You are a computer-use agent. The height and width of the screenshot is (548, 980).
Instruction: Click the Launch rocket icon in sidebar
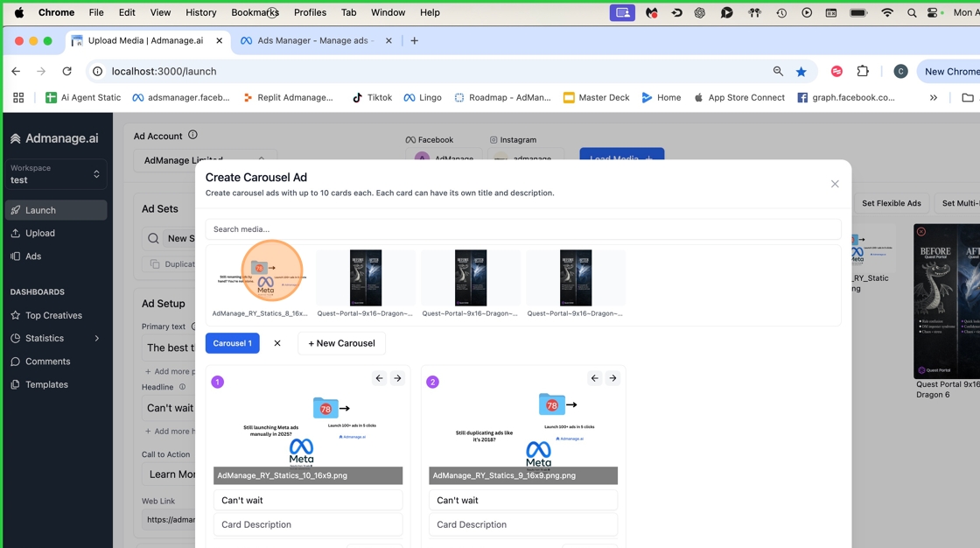click(16, 210)
